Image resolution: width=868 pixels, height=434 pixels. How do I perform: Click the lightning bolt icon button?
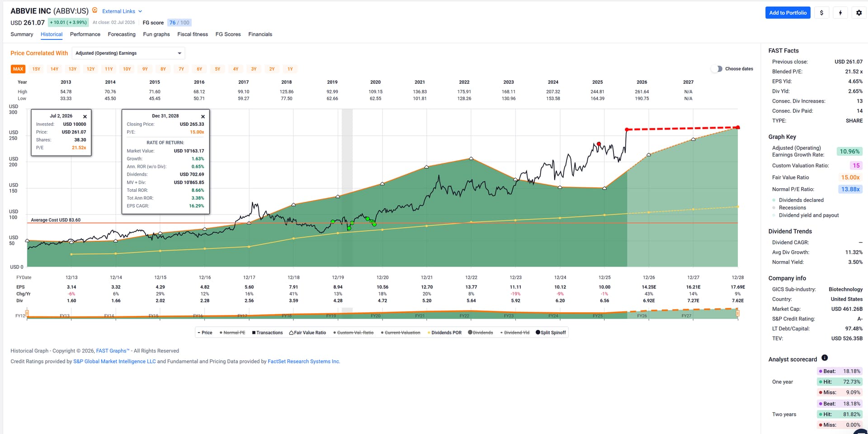840,13
